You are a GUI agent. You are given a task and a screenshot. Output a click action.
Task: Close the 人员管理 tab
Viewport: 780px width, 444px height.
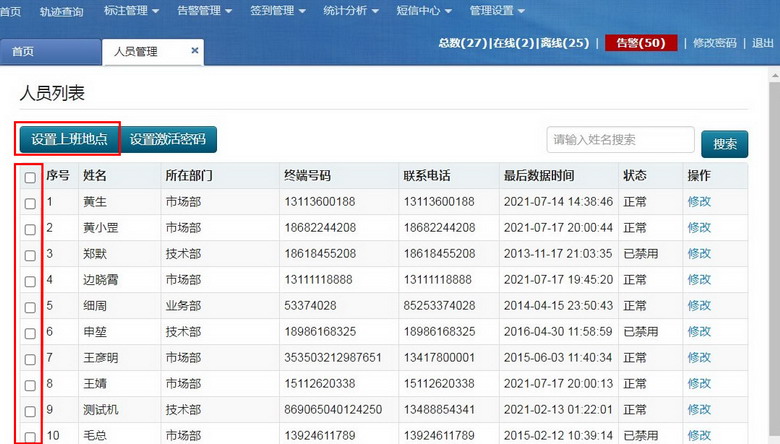(195, 50)
